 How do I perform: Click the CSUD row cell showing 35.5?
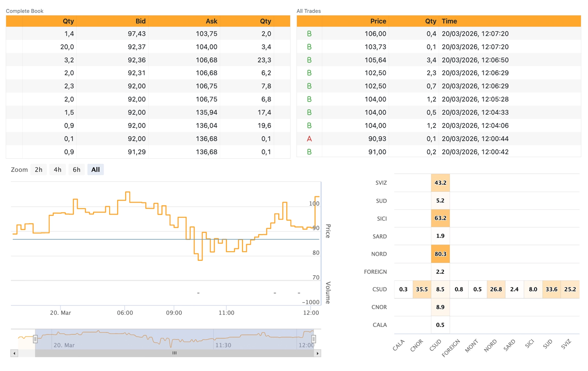(x=422, y=289)
